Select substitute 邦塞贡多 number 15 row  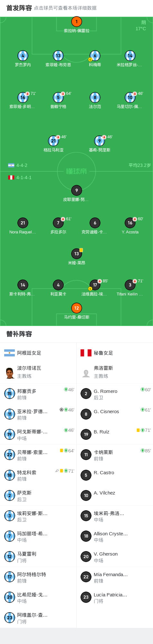[38, 394]
